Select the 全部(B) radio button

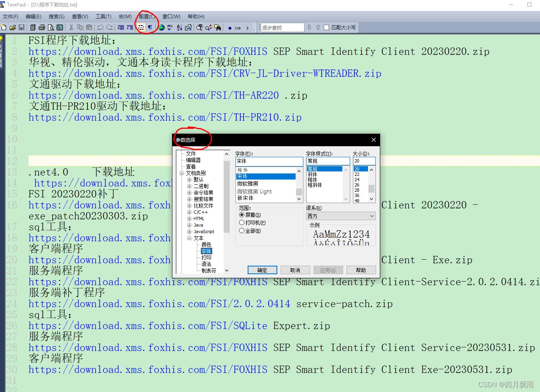point(242,231)
